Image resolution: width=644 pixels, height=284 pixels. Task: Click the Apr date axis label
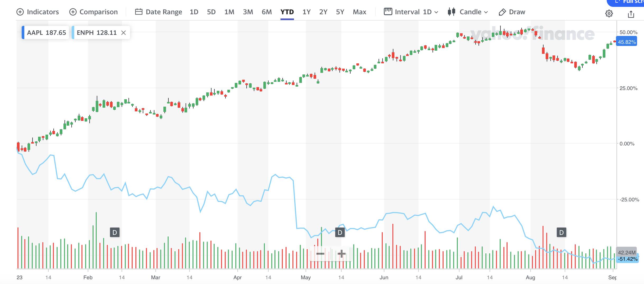[237, 277]
